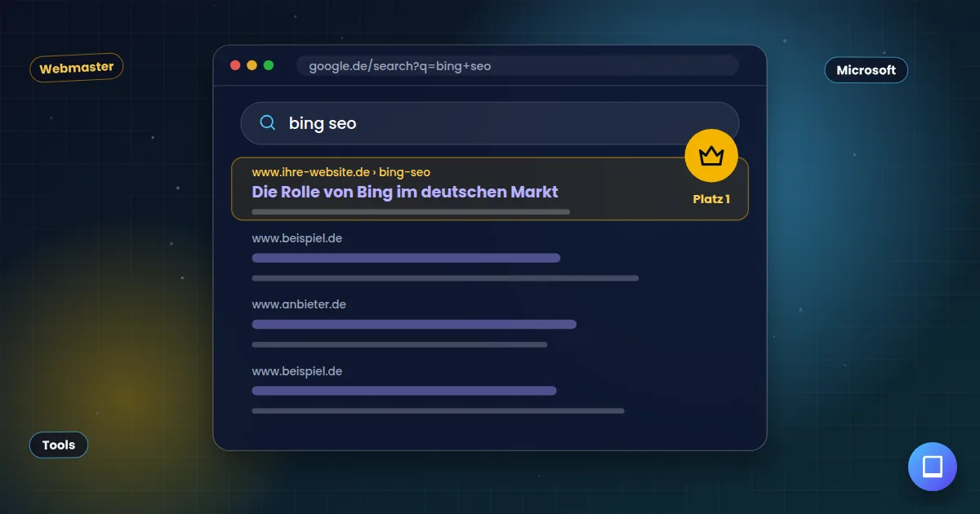Click the title bar under www.anbieter.de

(x=414, y=324)
